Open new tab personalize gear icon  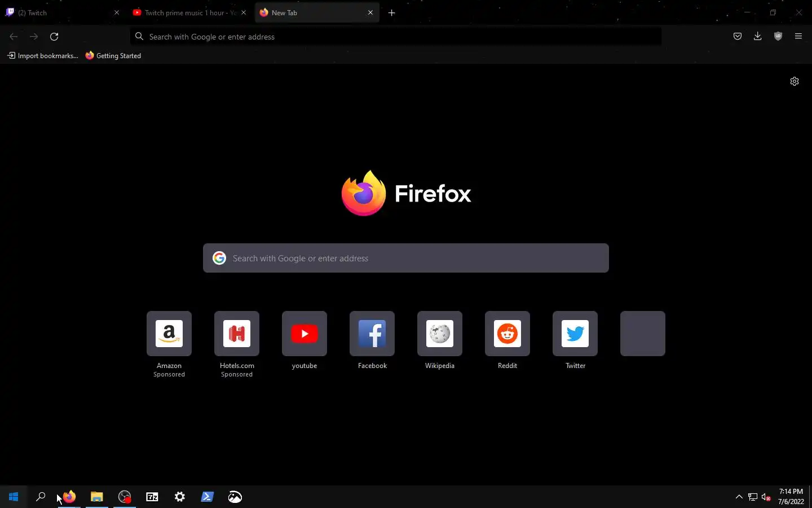tap(795, 81)
